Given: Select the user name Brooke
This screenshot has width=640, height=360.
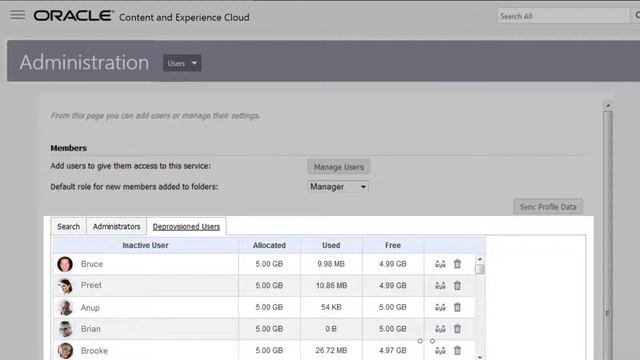Looking at the screenshot, I should pos(94,351).
